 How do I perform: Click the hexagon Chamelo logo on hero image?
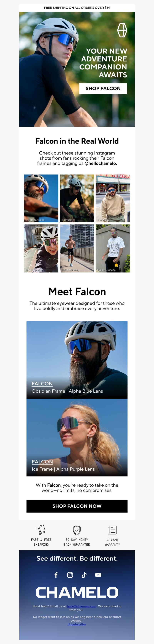(122, 30)
